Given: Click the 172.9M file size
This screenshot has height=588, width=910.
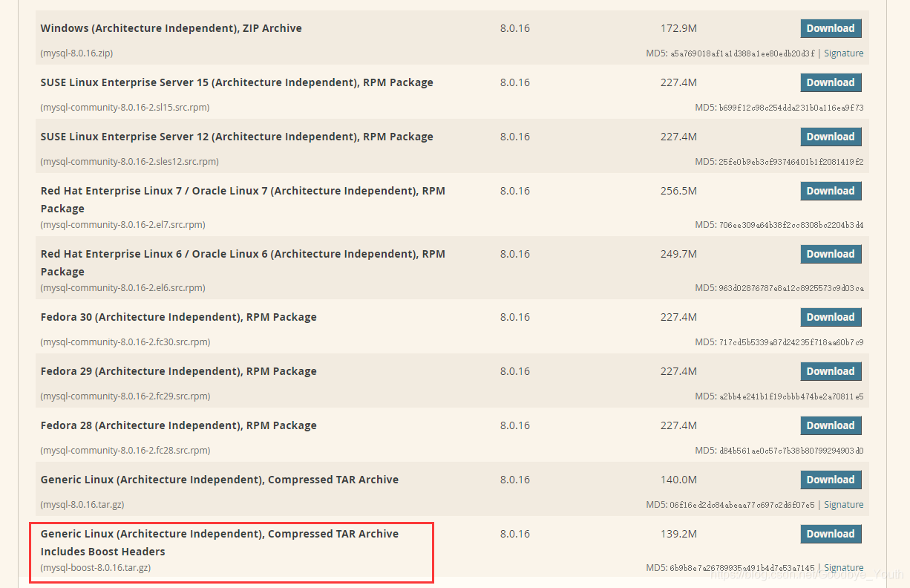Looking at the screenshot, I should pyautogui.click(x=678, y=28).
